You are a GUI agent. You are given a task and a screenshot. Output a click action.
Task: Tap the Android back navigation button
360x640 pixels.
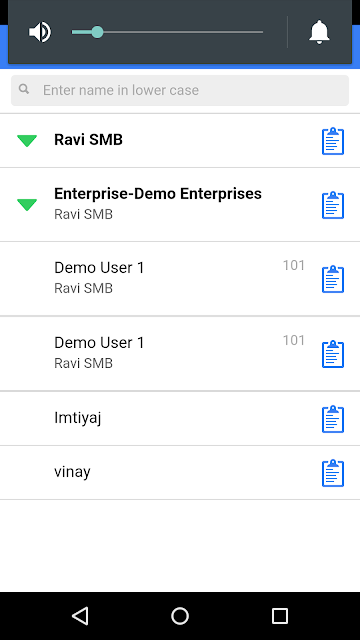tap(80, 616)
